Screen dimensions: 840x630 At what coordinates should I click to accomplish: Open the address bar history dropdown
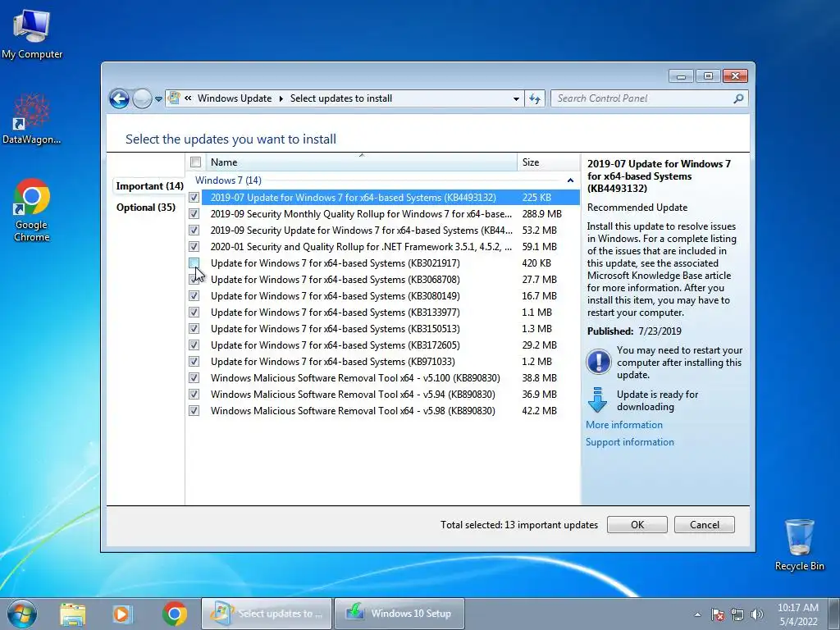point(516,98)
